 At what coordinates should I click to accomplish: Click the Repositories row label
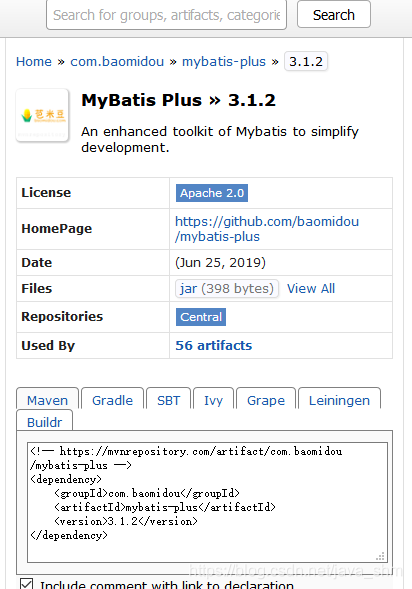pos(62,317)
